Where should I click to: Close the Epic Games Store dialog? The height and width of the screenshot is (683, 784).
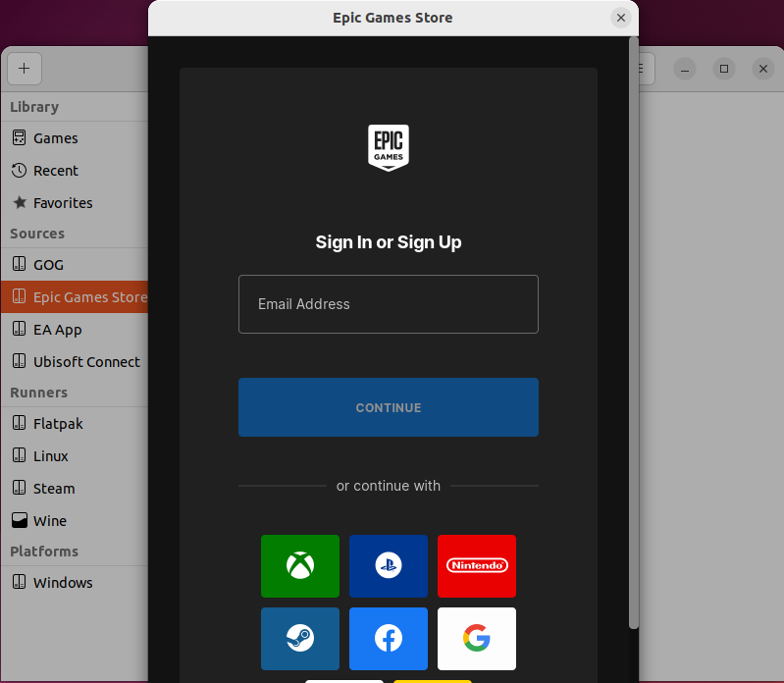coord(621,18)
